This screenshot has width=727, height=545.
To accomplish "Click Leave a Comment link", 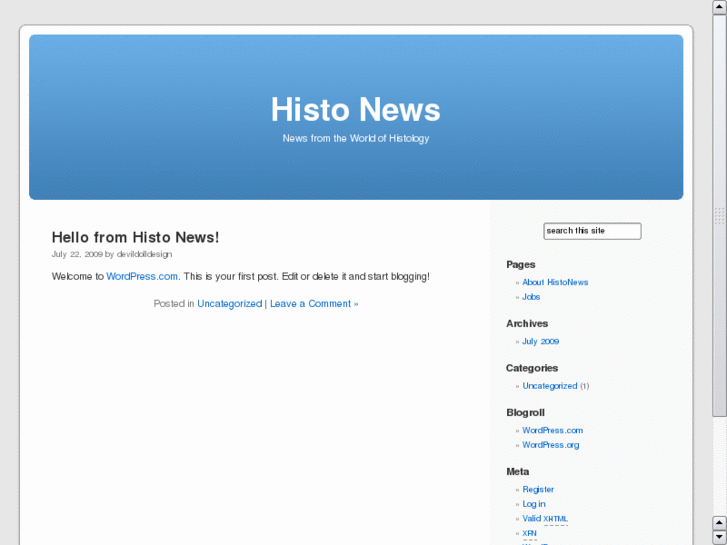I will (x=314, y=304).
